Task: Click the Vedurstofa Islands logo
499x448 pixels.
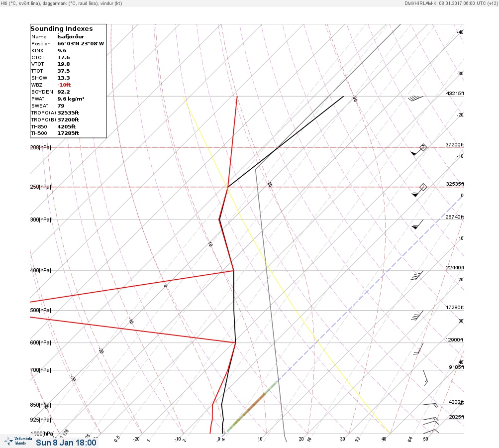Action: [18, 441]
